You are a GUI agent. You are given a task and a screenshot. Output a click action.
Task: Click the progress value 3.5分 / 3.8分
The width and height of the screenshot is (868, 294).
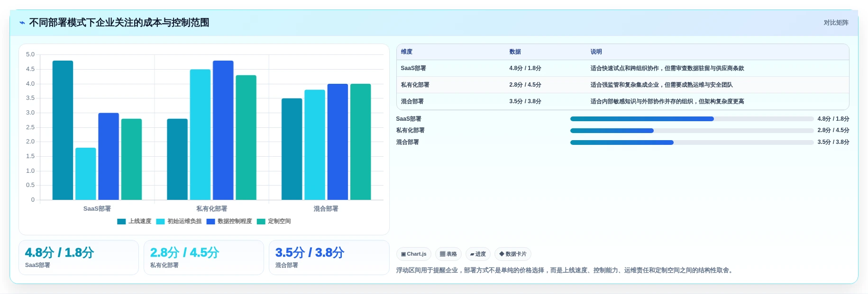(x=833, y=142)
